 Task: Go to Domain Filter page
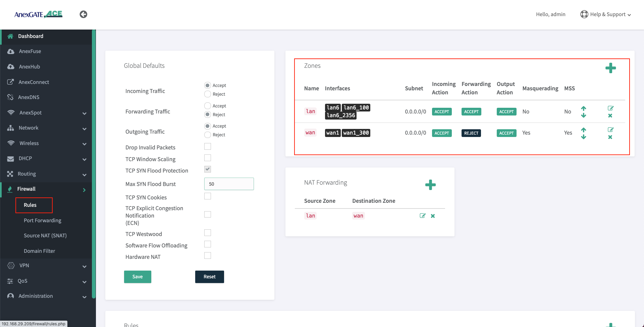pyautogui.click(x=39, y=251)
